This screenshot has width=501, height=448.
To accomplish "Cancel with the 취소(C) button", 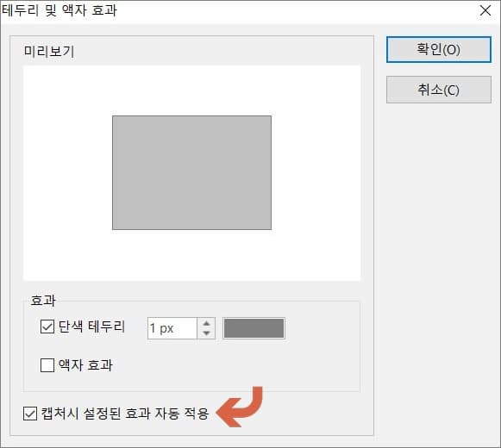I will [x=438, y=90].
